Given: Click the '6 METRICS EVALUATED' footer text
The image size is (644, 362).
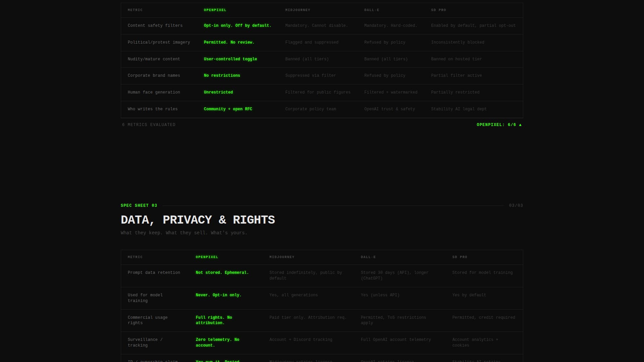Looking at the screenshot, I should [149, 125].
